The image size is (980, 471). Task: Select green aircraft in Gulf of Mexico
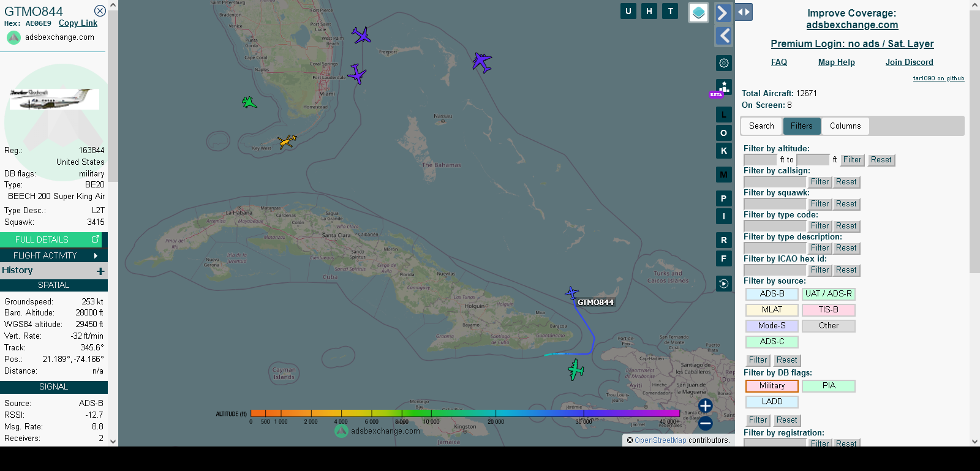point(249,102)
